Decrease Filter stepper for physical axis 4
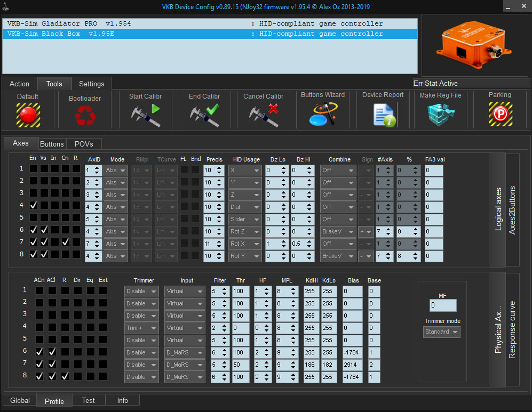 click(x=225, y=330)
